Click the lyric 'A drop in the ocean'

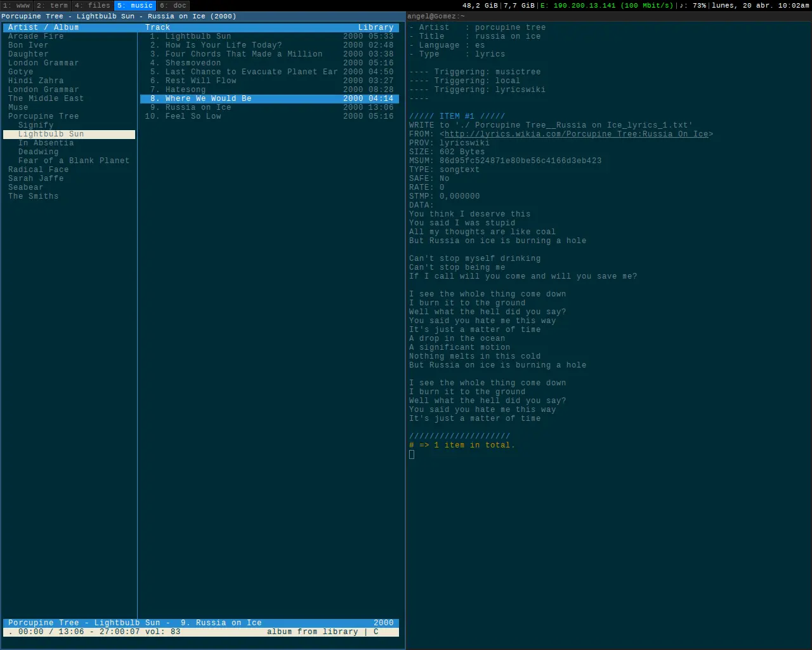[457, 338]
